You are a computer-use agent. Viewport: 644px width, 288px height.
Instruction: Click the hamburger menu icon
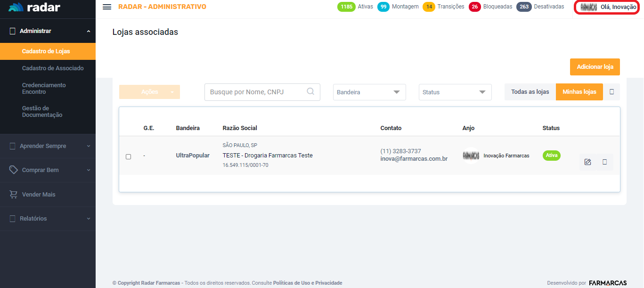point(107,7)
